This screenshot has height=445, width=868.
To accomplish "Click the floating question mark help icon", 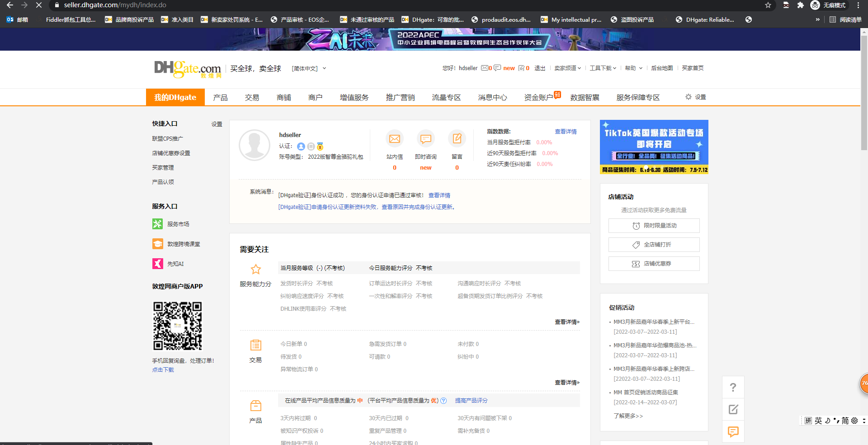I will pos(733,388).
